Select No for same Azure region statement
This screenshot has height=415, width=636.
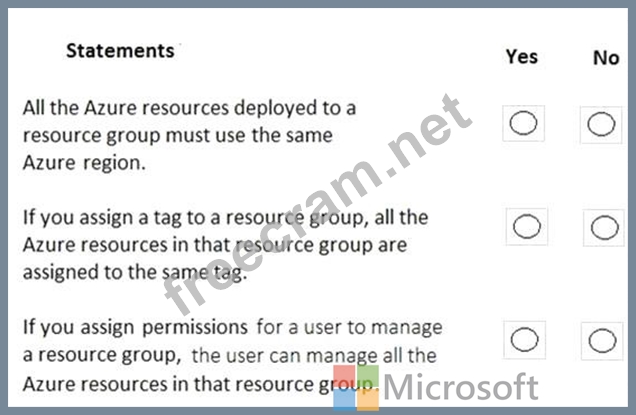click(x=601, y=123)
